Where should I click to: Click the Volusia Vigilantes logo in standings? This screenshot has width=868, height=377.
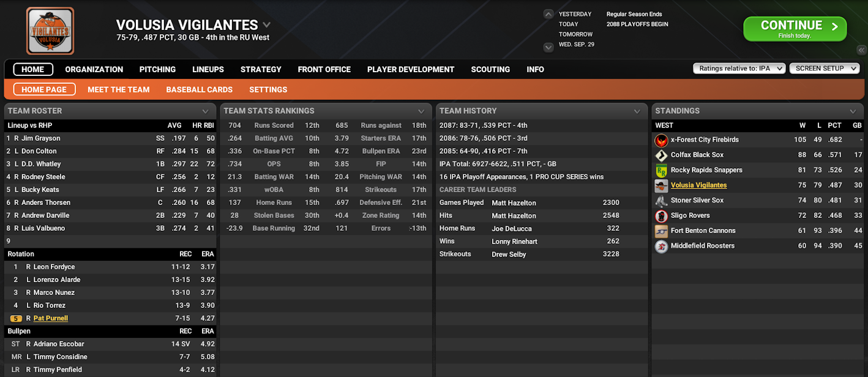click(x=661, y=185)
